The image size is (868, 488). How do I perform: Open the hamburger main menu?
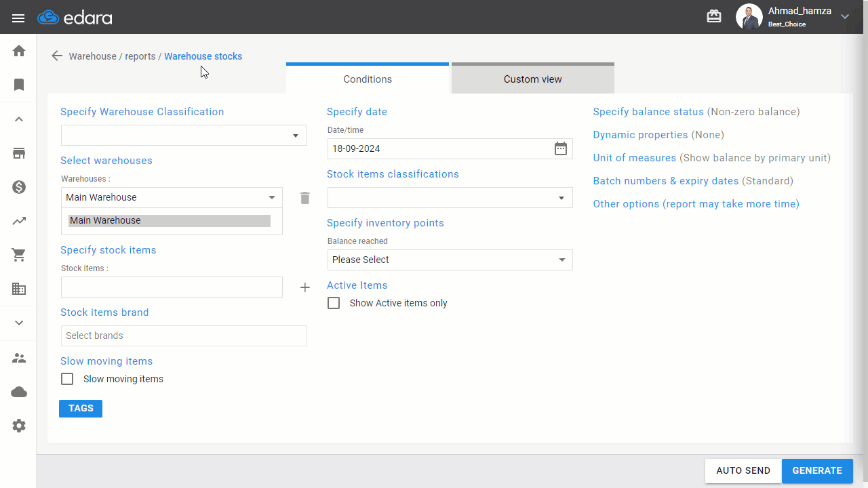pos(18,18)
